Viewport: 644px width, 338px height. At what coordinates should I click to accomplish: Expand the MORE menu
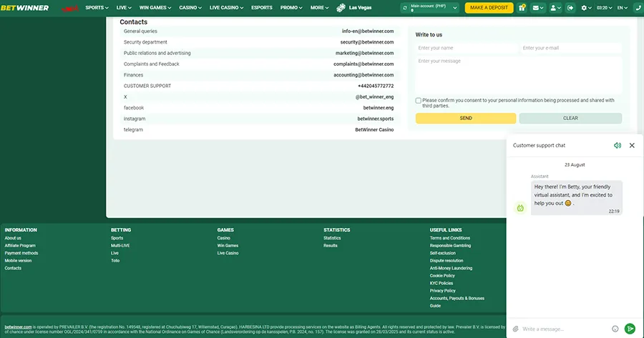point(320,8)
